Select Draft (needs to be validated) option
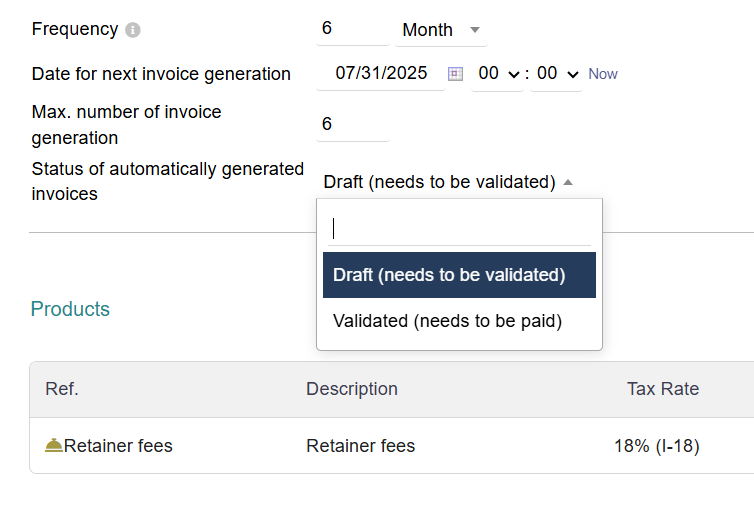This screenshot has width=754, height=513. (459, 275)
